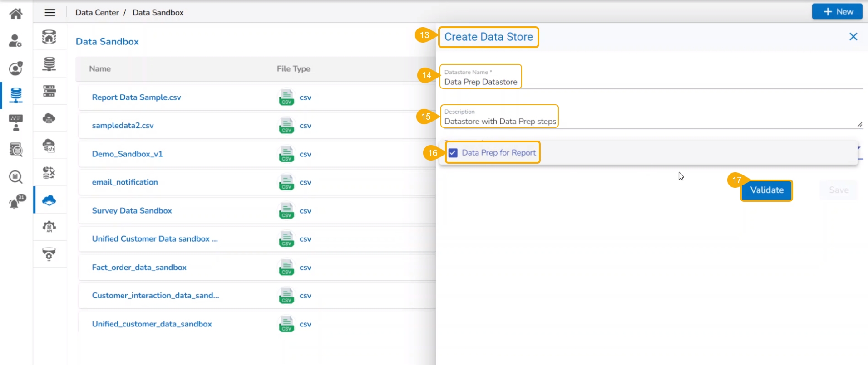The height and width of the screenshot is (365, 868).
Task: Click the Description text field
Action: [649, 122]
